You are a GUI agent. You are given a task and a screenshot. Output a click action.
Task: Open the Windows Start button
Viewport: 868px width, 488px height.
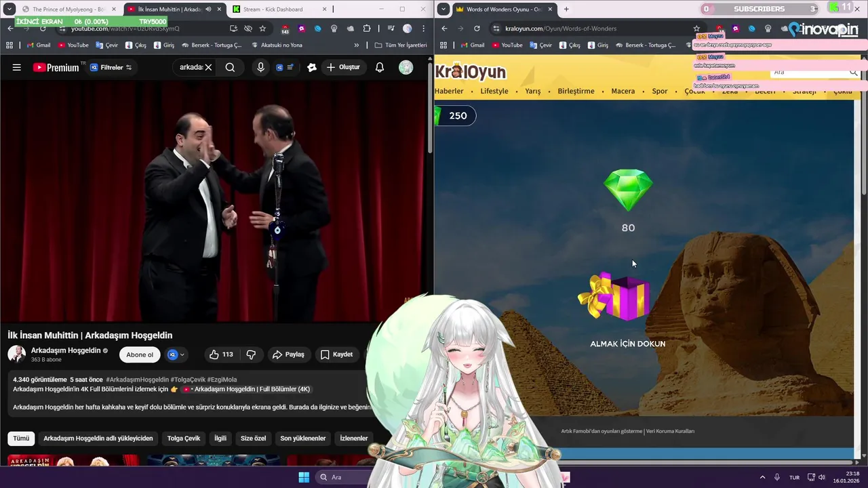coord(304,477)
